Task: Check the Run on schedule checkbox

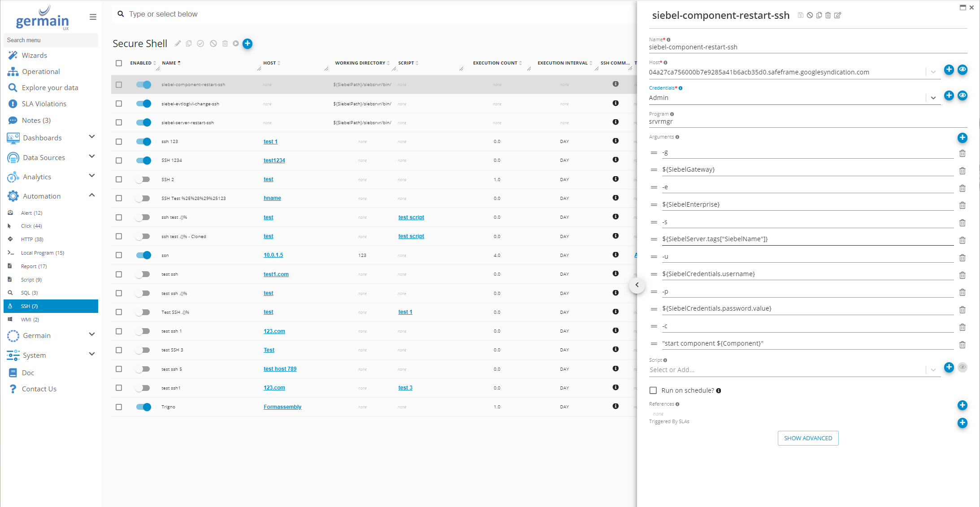Action: (653, 390)
